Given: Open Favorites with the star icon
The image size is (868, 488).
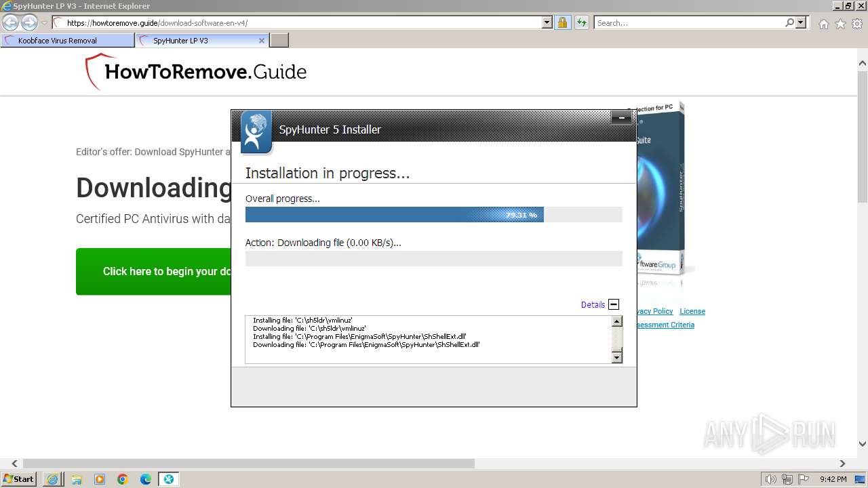Looking at the screenshot, I should [x=840, y=24].
